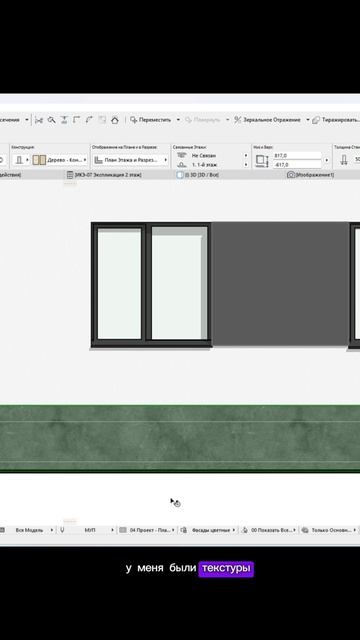Screen dimensions: 360x640
Task: Select the green textured base slab
Action: (x=180, y=439)
